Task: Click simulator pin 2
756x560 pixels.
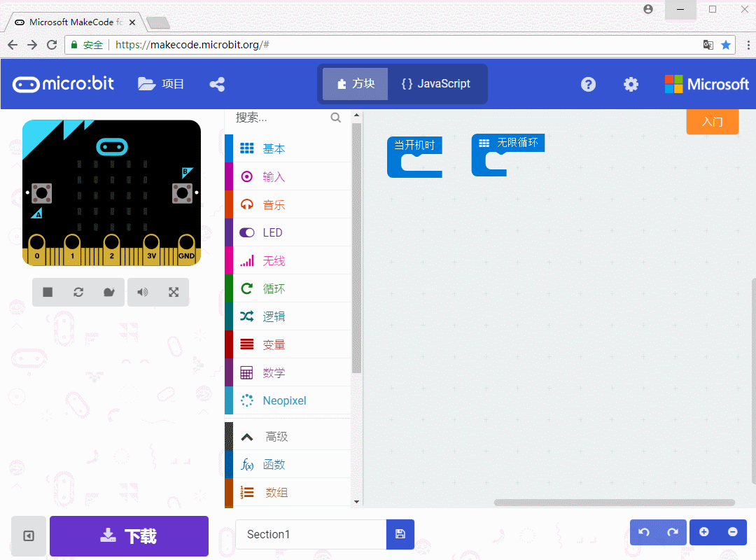Action: 112,249
